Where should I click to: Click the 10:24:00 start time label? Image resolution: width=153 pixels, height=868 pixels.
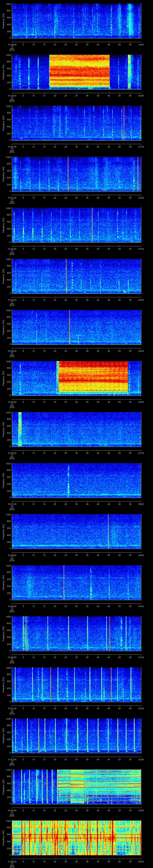[x=12, y=351]
